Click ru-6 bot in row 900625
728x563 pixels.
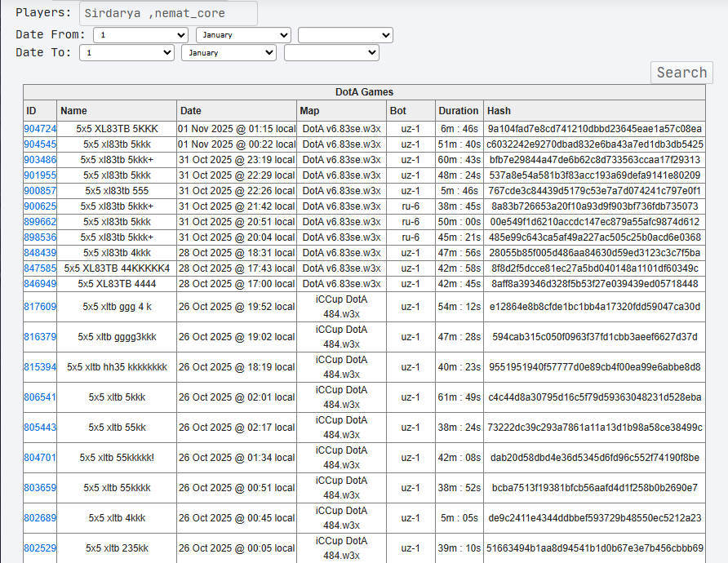click(x=411, y=206)
